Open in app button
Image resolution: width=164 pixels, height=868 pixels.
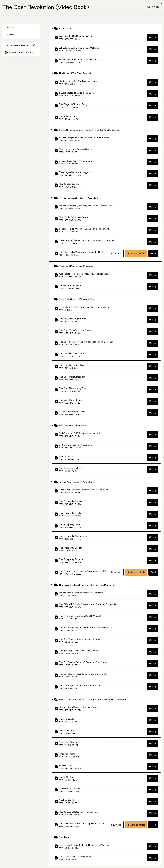153,7
